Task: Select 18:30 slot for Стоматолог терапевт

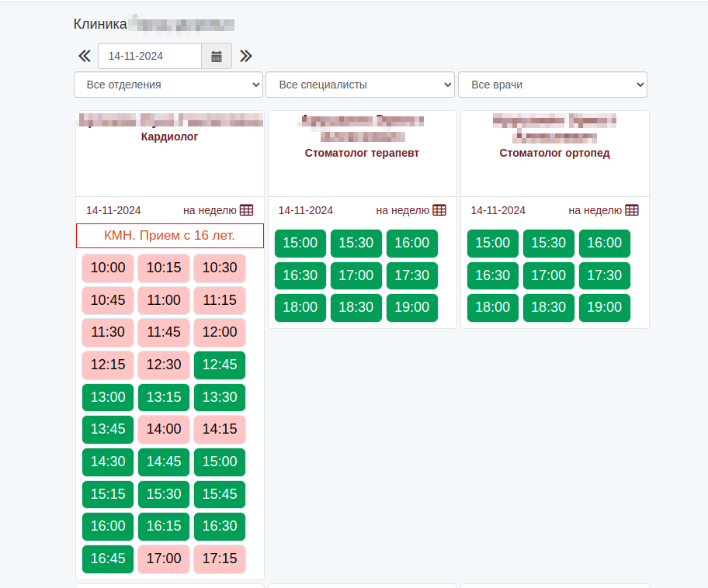Action: tap(356, 307)
